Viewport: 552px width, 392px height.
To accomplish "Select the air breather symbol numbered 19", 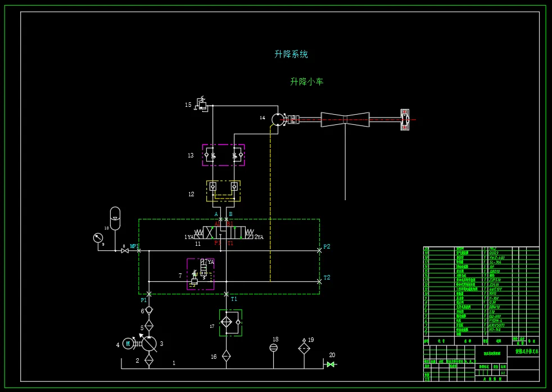I will pos(304,348).
